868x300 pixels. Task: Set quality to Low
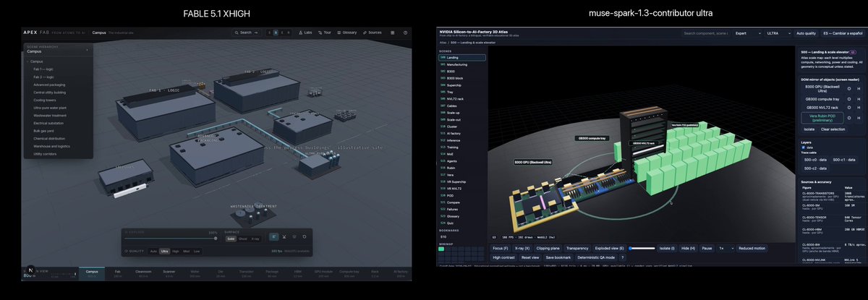click(197, 251)
